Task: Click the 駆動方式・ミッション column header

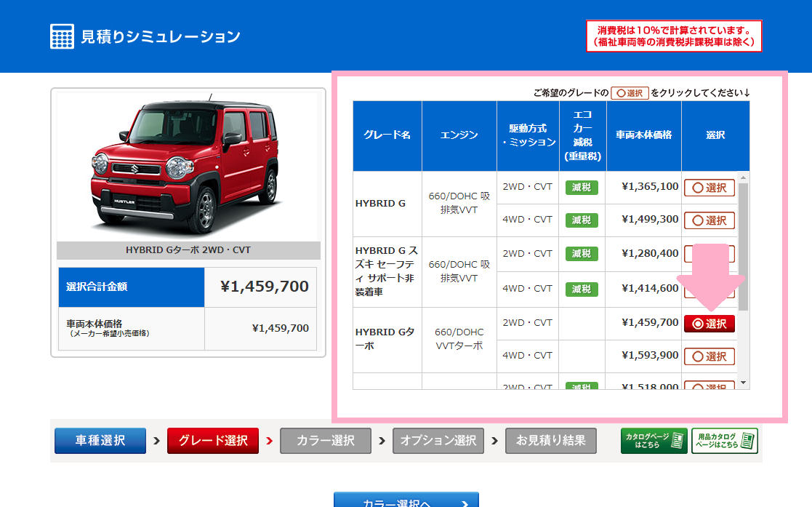Action: [x=528, y=135]
